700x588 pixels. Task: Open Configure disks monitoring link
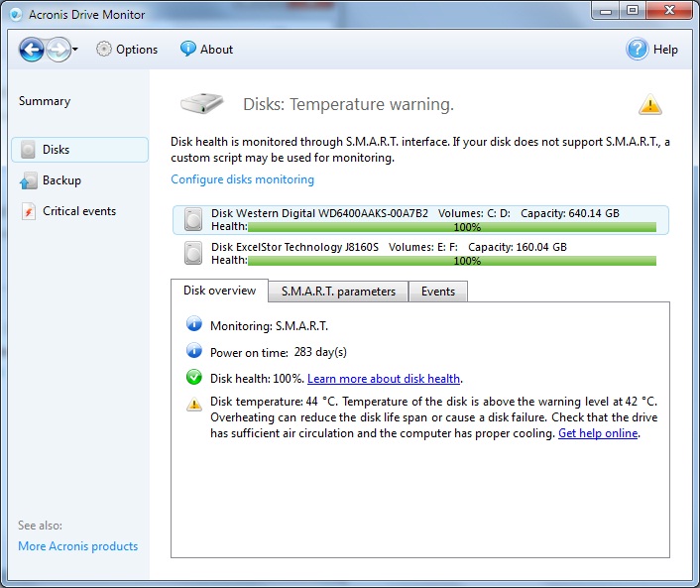click(242, 179)
